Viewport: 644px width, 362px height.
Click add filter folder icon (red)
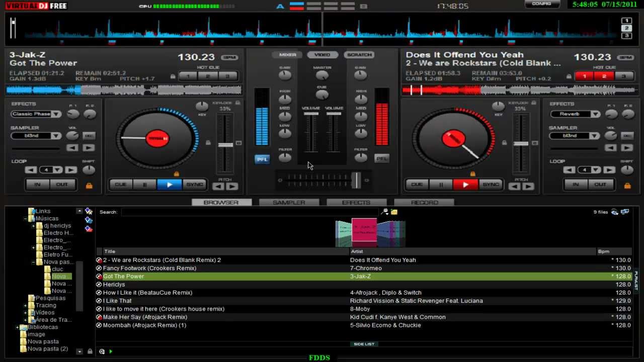(x=89, y=229)
